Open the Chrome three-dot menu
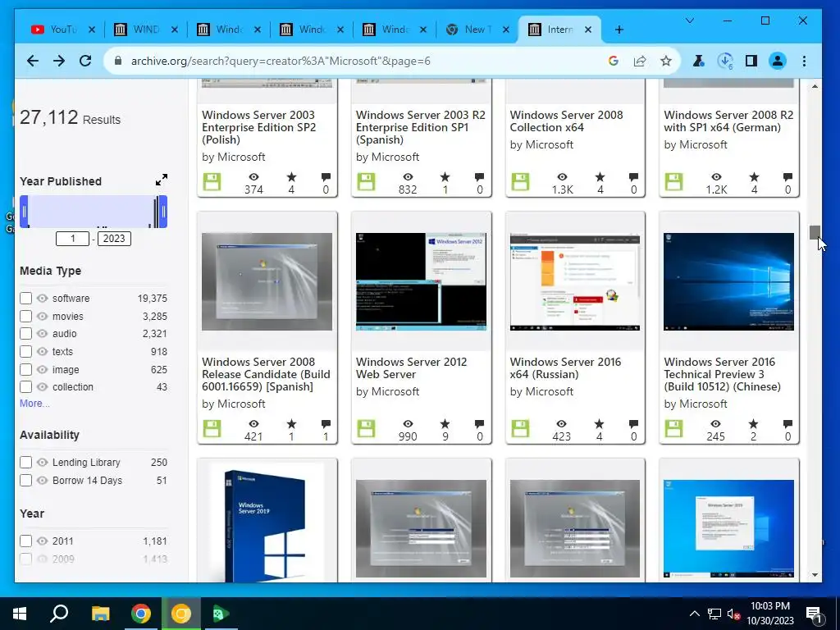The image size is (840, 630). pyautogui.click(x=804, y=61)
